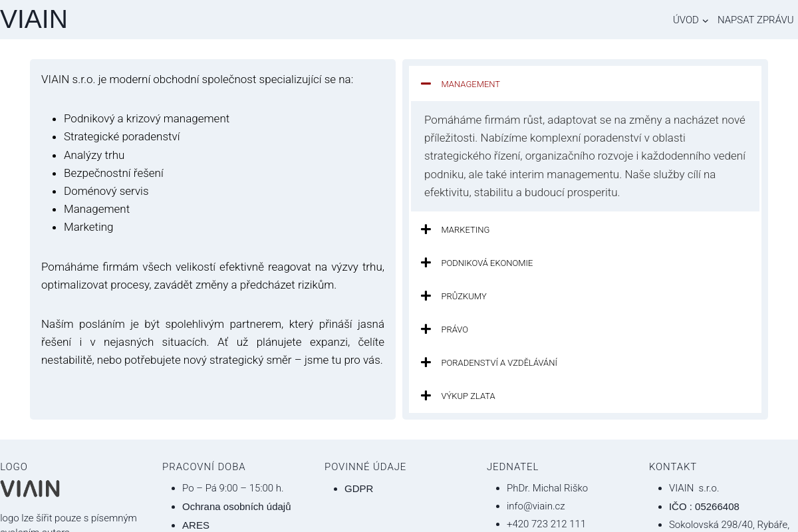
Task: Click the Management accordion heading text
Action: [x=470, y=84]
